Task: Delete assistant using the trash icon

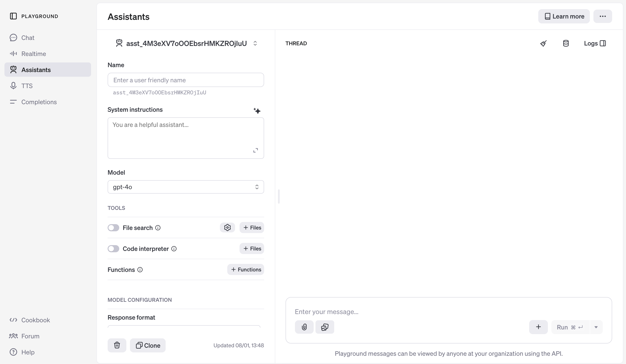Action: pyautogui.click(x=117, y=345)
